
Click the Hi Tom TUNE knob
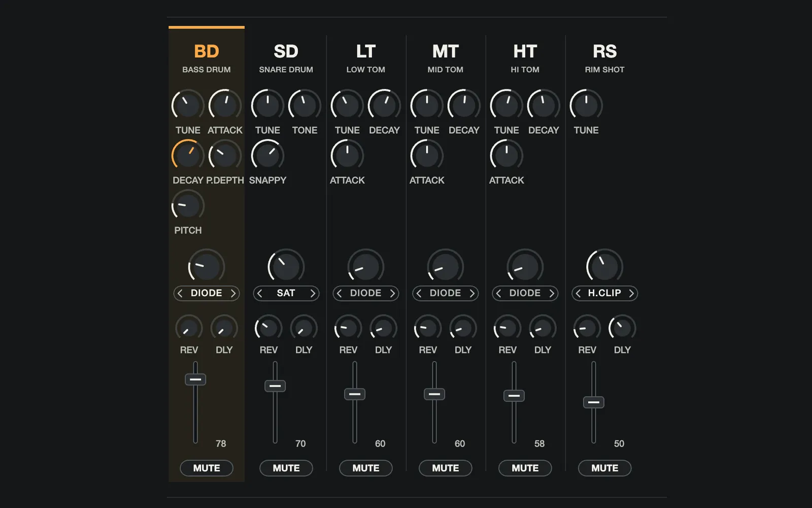[x=506, y=105]
